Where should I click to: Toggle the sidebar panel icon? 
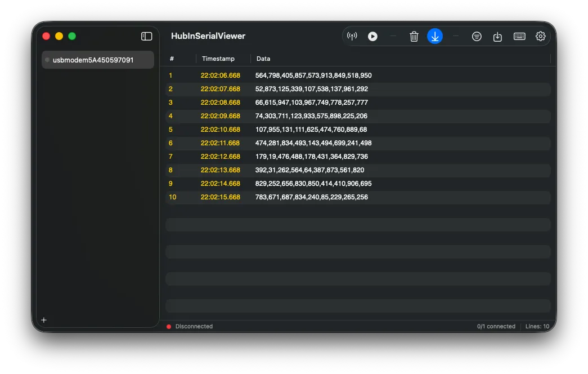click(x=146, y=36)
